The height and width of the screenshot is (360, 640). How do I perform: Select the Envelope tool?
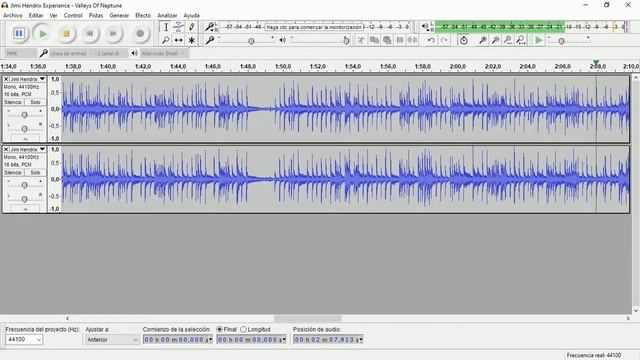click(x=178, y=27)
